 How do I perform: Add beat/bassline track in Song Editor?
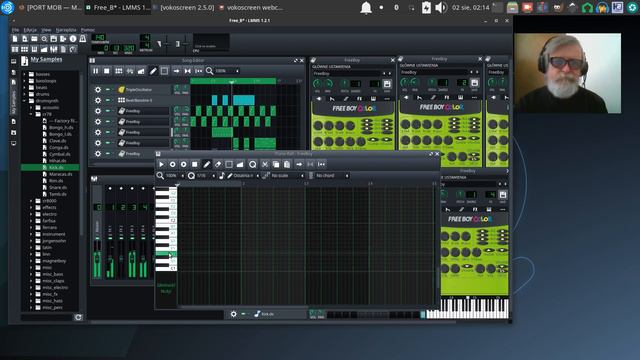118,71
